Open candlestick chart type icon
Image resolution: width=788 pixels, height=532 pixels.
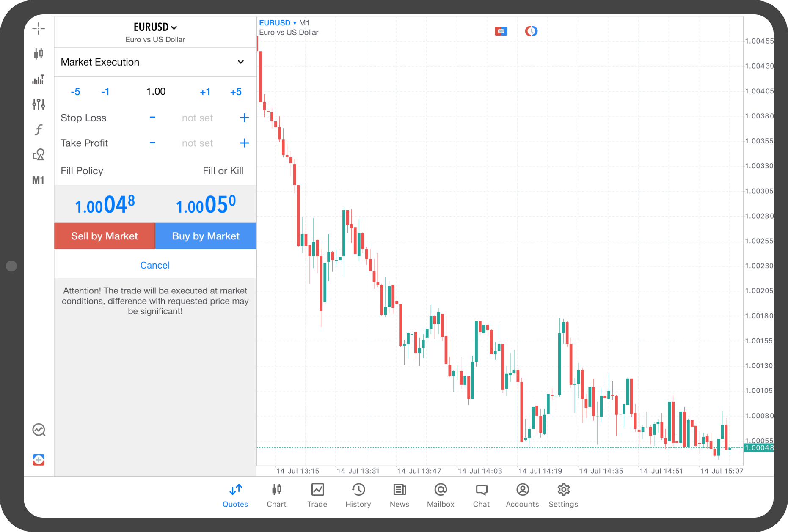click(39, 54)
